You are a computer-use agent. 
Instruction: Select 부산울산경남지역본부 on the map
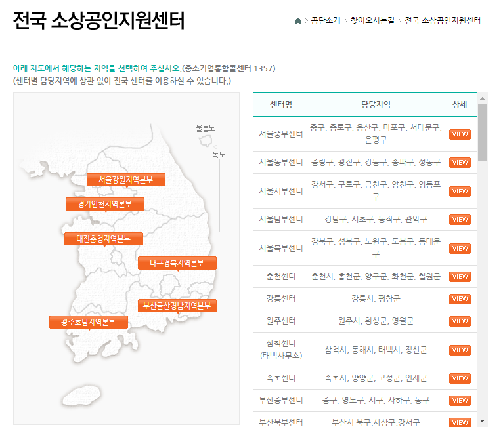177,306
